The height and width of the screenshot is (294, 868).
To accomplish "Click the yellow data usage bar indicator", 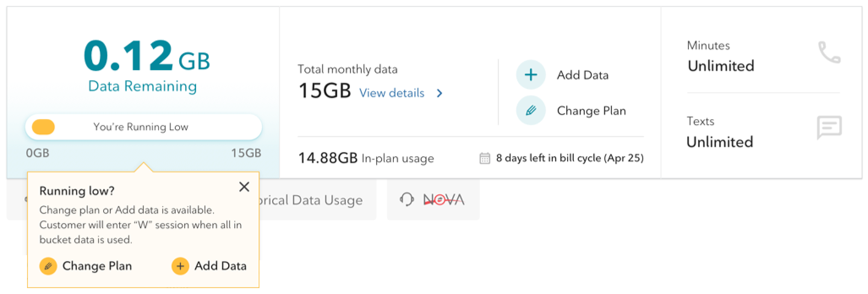I will coord(44,127).
